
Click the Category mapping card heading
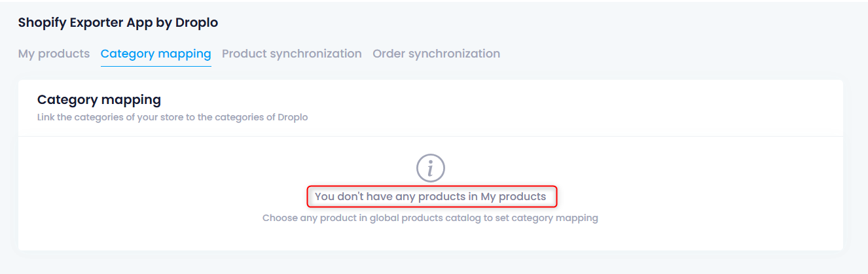pos(99,100)
